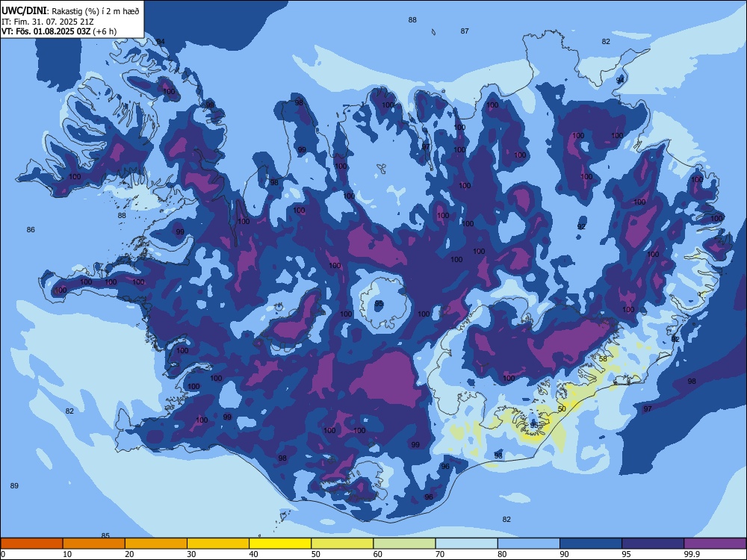Click the legend tick label '70'
Image resolution: width=747 pixels, height=560 pixels.
(x=440, y=554)
